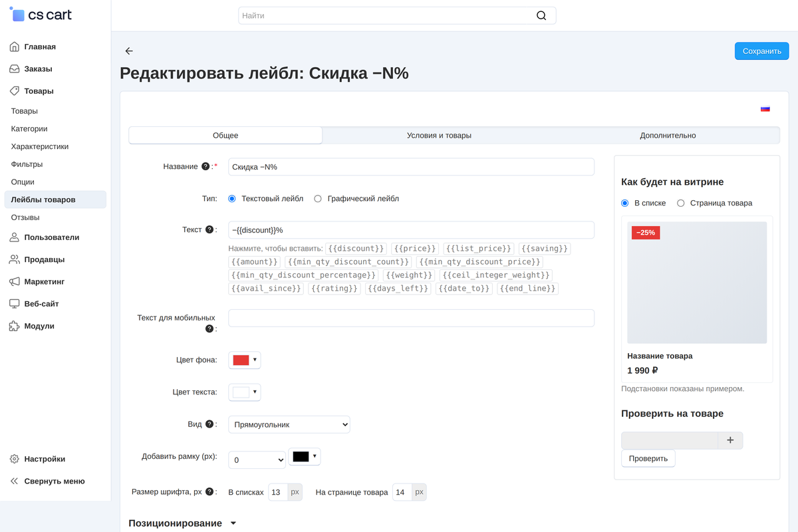Insert the {{discount}} placeholder
The height and width of the screenshot is (532, 798).
point(356,249)
